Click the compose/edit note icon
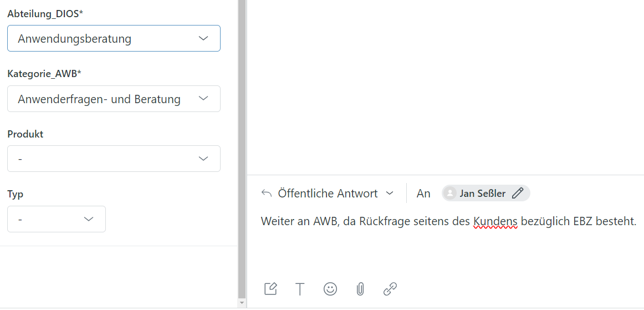This screenshot has width=644, height=310. [x=270, y=289]
